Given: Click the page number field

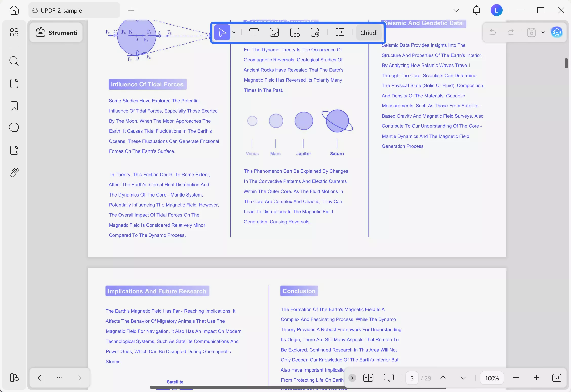Looking at the screenshot, I should coord(412,378).
